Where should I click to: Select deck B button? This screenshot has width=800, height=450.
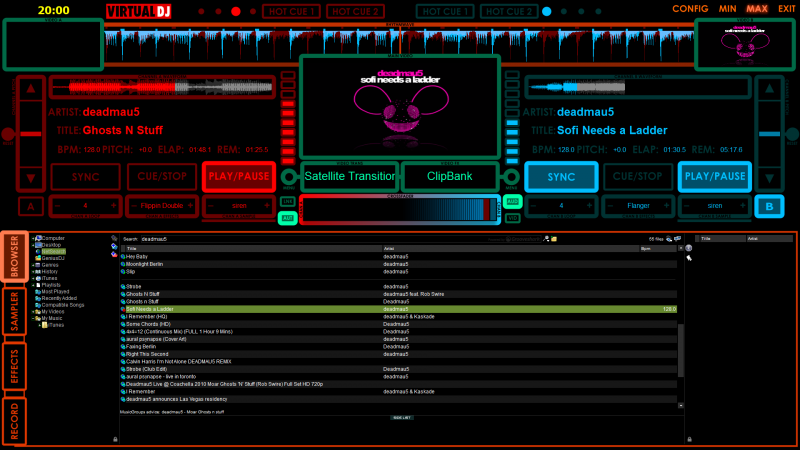coord(769,207)
